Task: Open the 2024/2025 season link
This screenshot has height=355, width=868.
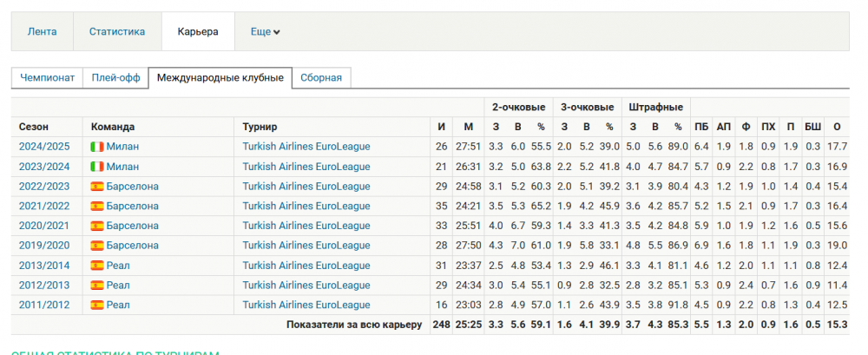Action: coord(43,147)
